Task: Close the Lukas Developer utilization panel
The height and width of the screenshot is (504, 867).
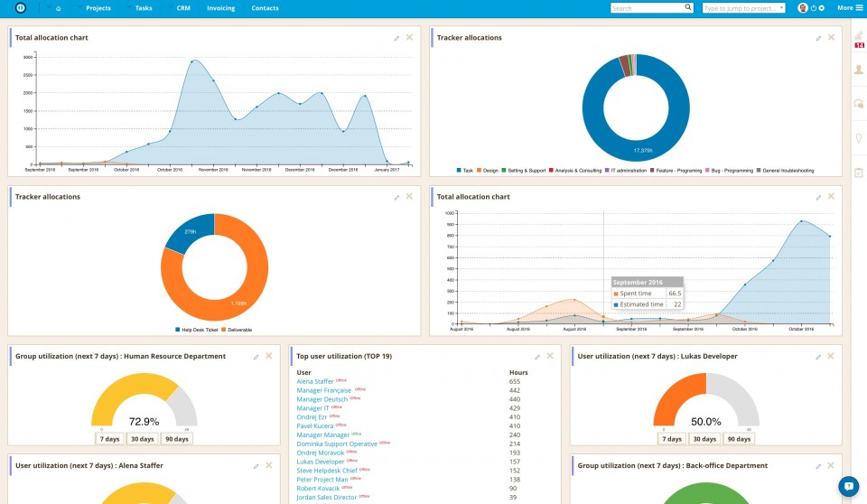Action: click(x=831, y=356)
